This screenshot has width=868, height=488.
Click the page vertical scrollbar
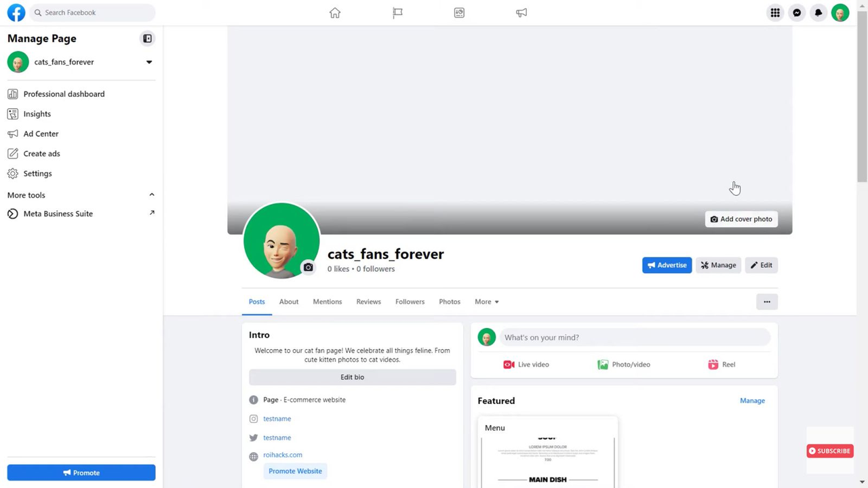(x=862, y=95)
